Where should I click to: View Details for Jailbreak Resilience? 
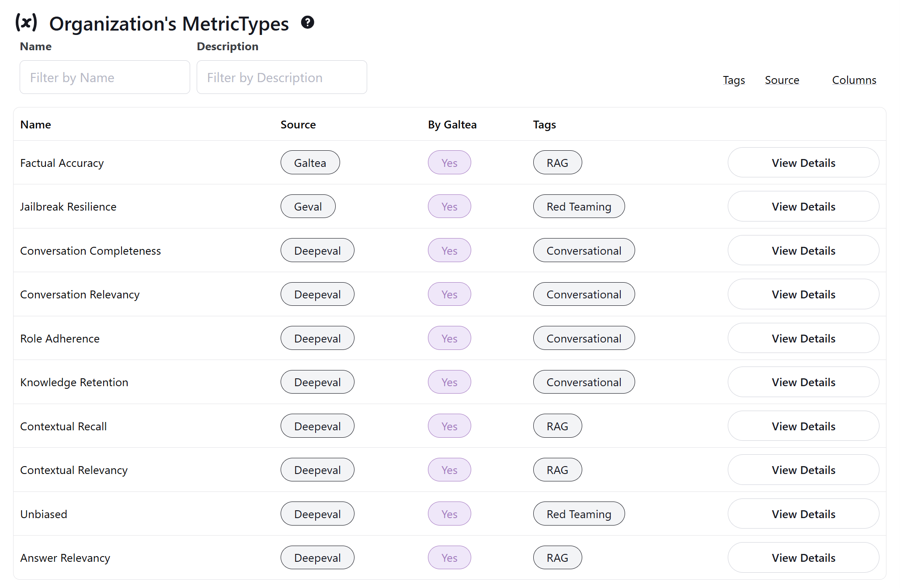coord(803,207)
